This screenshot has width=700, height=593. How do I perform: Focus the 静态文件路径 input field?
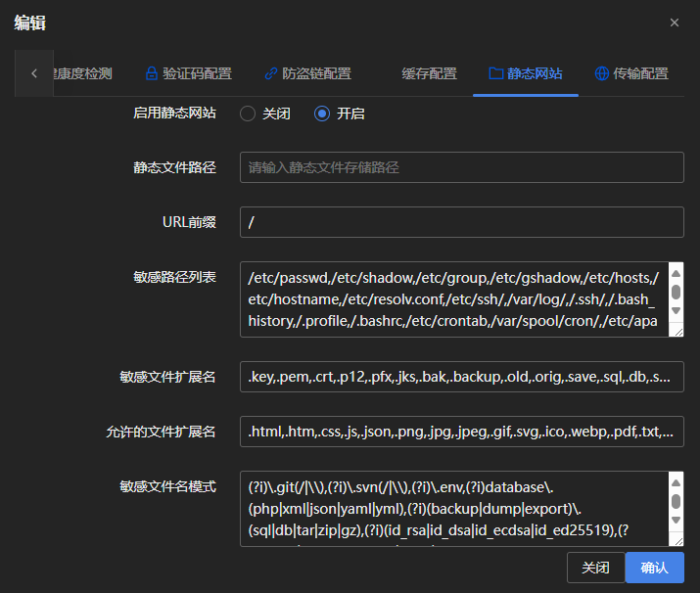[x=461, y=167]
